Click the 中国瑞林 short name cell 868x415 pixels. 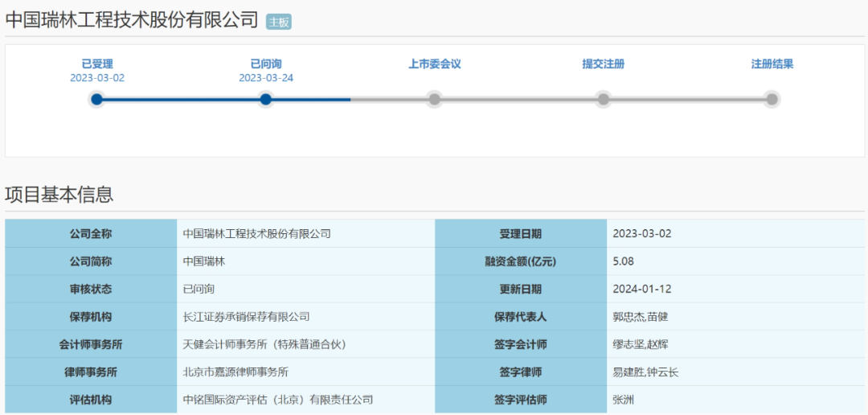[305, 261]
